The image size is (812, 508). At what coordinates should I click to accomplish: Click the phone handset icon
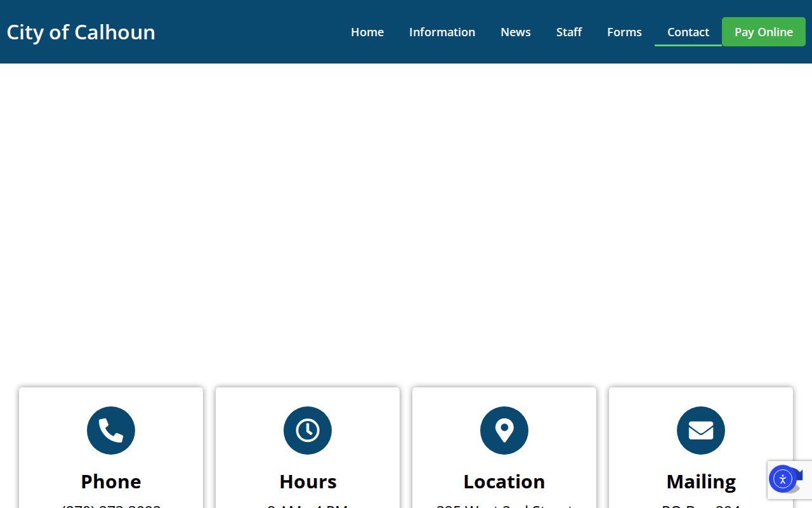pos(111,431)
